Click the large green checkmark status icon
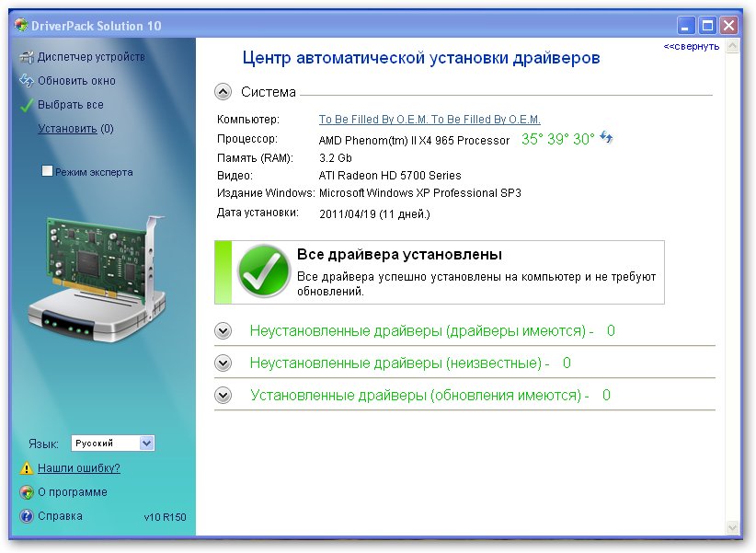The image size is (756, 553). 264,272
